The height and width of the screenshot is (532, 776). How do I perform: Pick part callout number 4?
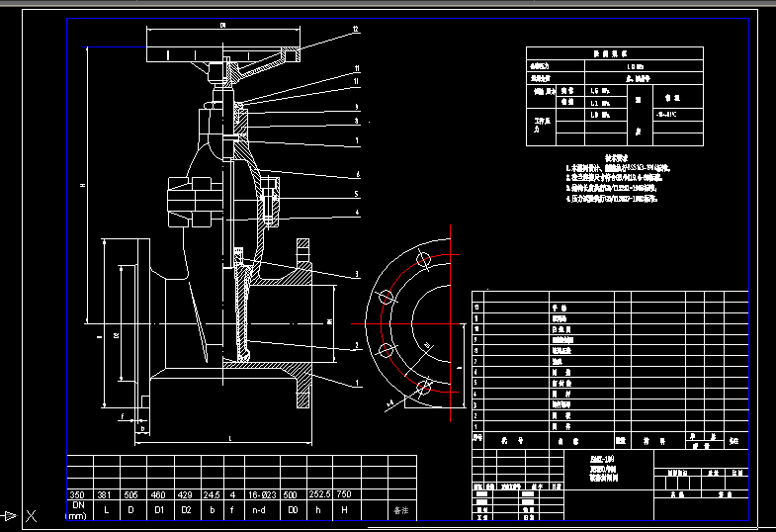[x=356, y=213]
